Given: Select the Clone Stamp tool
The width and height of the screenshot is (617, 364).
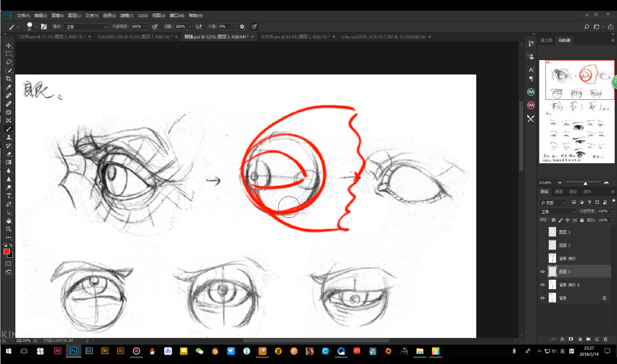Looking at the screenshot, I should [x=8, y=137].
